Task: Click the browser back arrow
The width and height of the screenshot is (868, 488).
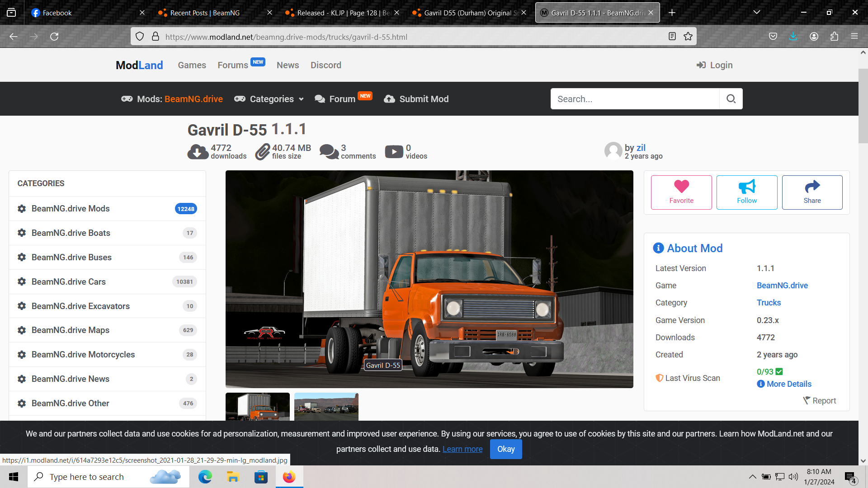Action: [x=14, y=37]
